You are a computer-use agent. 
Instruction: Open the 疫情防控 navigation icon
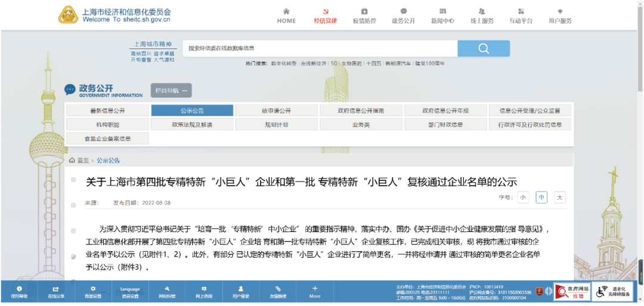(x=364, y=11)
